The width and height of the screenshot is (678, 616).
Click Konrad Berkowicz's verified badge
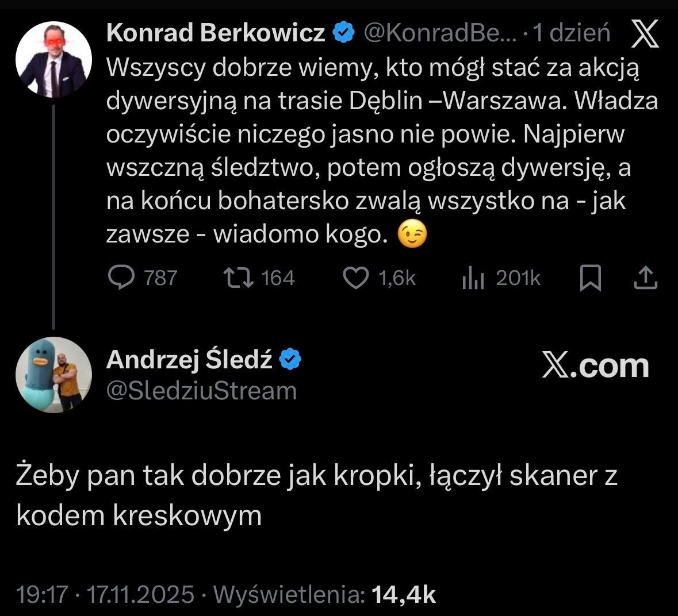click(x=344, y=33)
